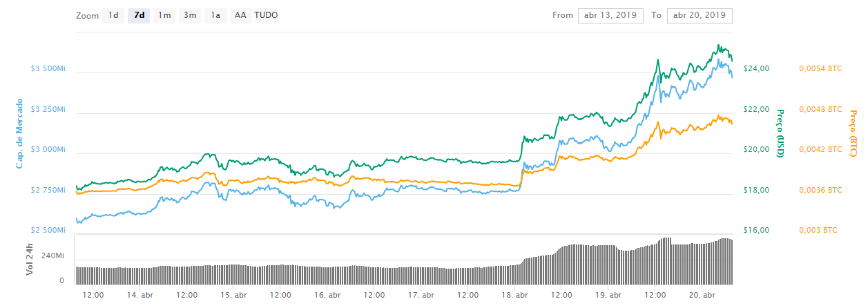This screenshot has height=308, width=868.
Task: Switch chart zoom to 1m
Action: click(164, 15)
